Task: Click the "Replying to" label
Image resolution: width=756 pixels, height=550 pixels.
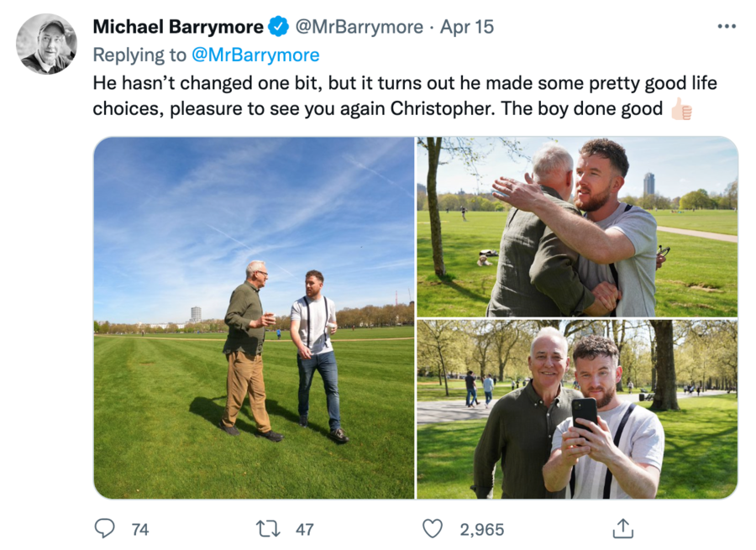Action: pyautogui.click(x=139, y=55)
